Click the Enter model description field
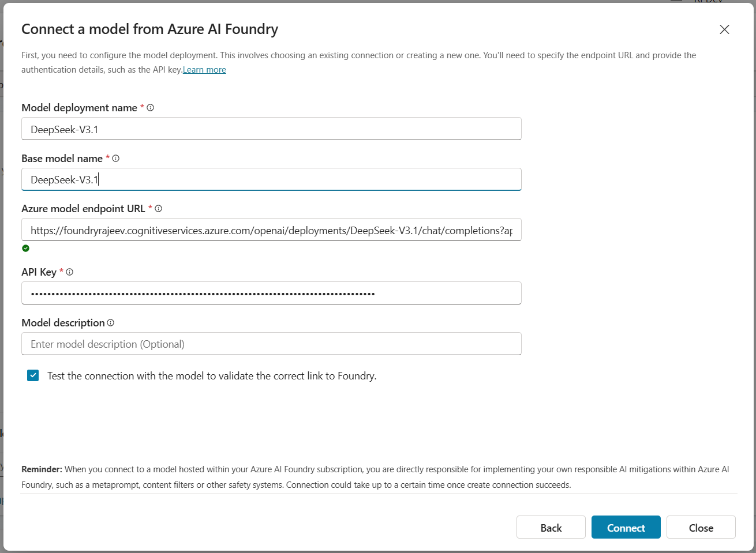The image size is (756, 553). pyautogui.click(x=271, y=344)
